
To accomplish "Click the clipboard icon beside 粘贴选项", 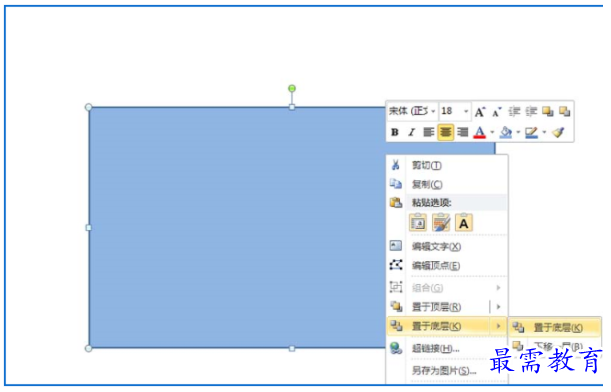I will 396,202.
